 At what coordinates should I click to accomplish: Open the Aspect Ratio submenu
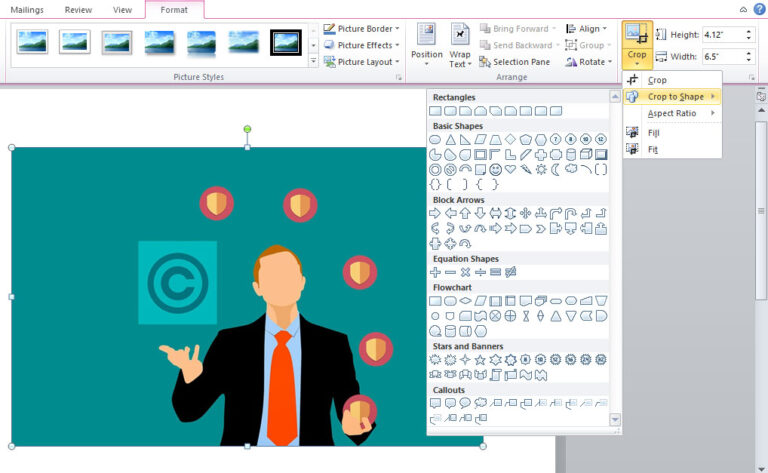(x=672, y=113)
